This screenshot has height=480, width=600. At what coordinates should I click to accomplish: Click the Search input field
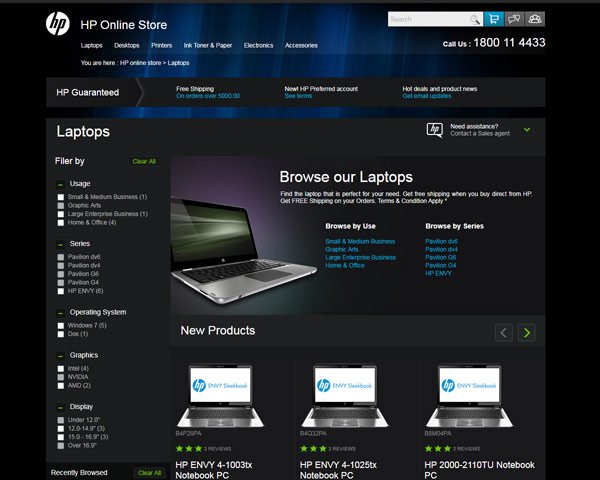[427, 19]
